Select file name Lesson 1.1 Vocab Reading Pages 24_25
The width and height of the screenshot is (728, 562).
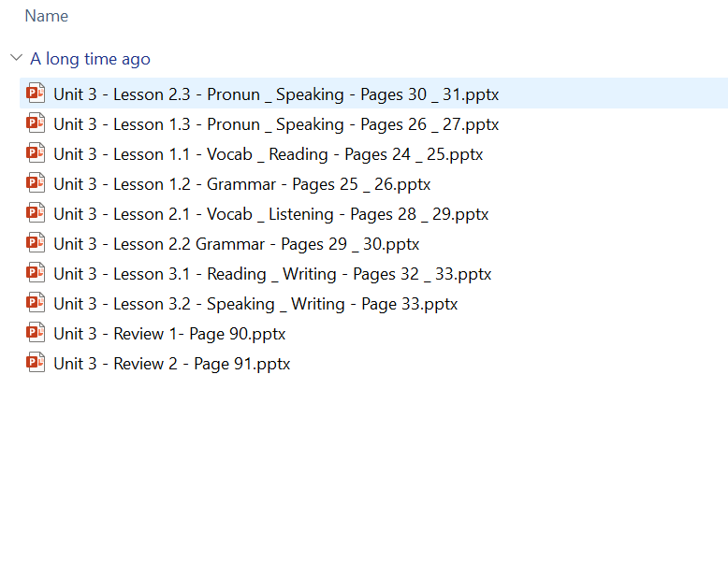(x=268, y=154)
